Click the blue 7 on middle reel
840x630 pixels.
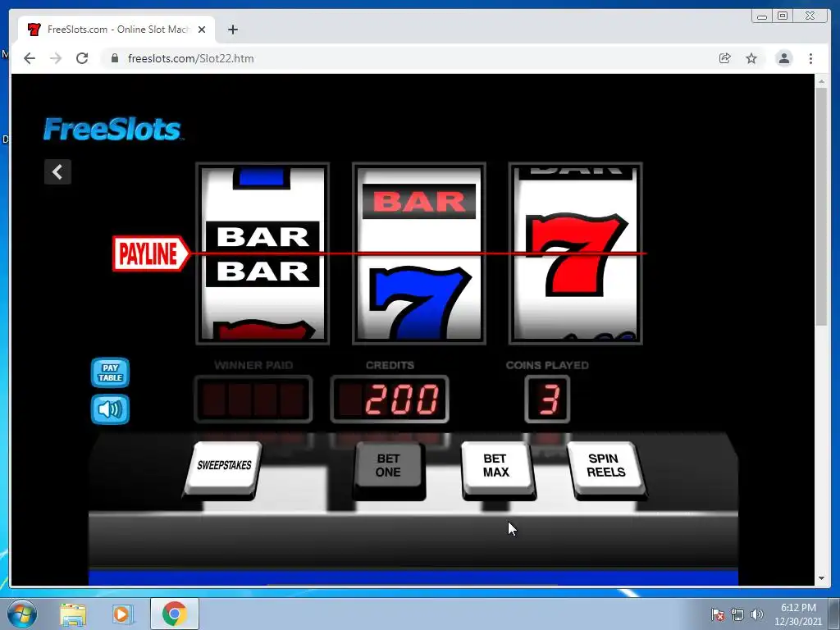pos(419,303)
